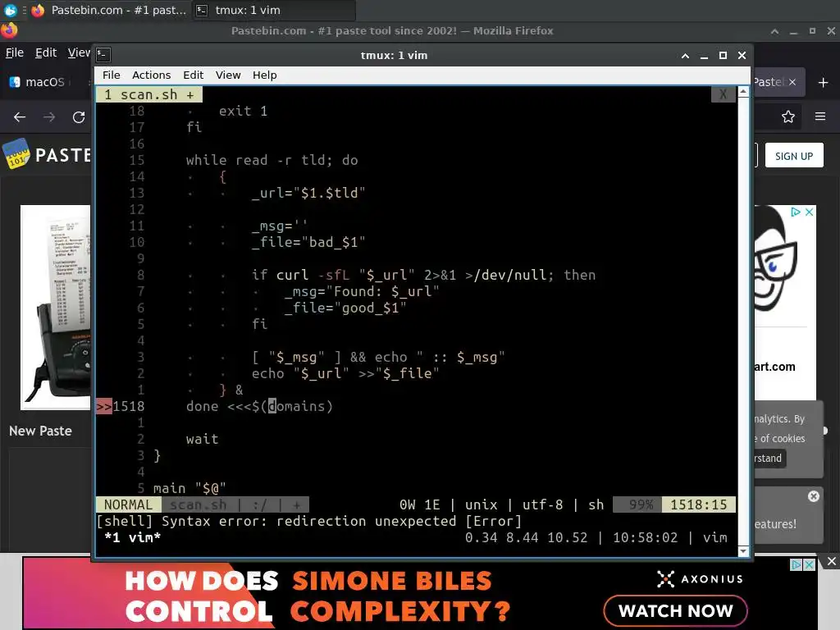This screenshot has height=630, width=840.
Task: Open Firefox File menu
Action: pyautogui.click(x=15, y=52)
